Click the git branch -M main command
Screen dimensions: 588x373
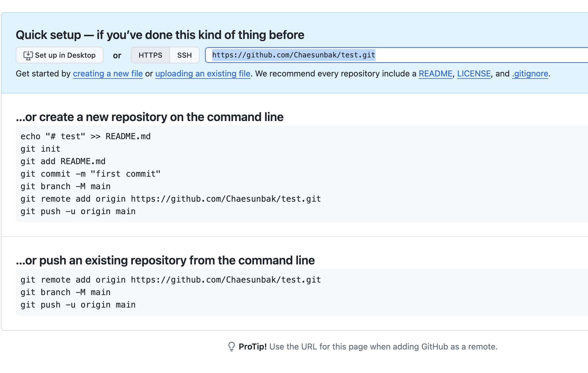tap(65, 186)
